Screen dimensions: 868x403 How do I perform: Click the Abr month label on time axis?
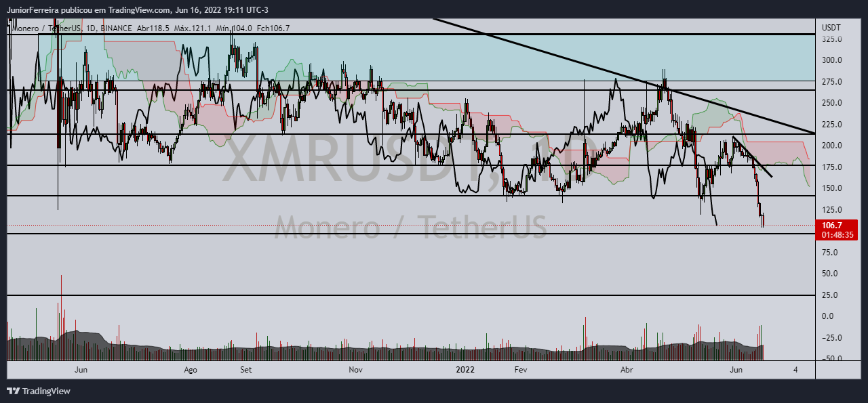click(x=627, y=370)
